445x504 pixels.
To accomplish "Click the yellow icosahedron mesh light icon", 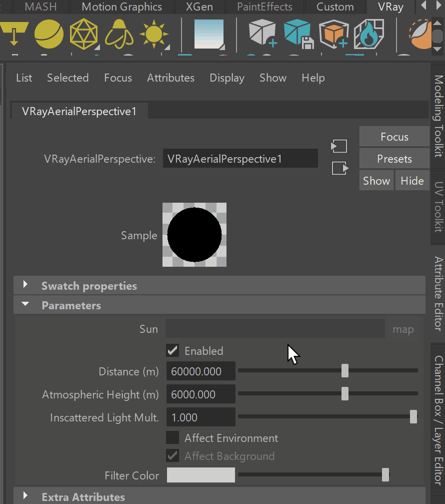I will [x=83, y=34].
